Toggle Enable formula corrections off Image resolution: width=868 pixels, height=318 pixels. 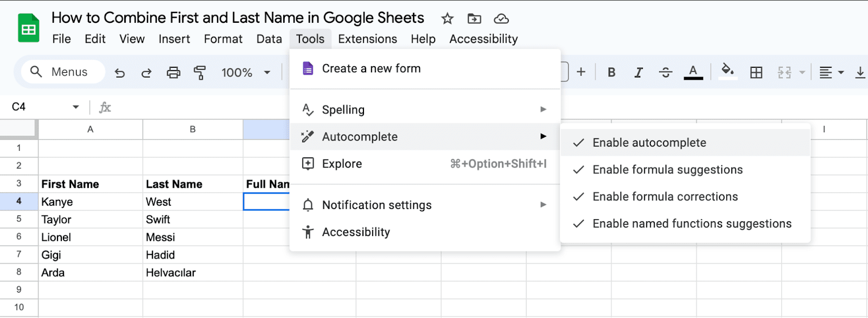[x=665, y=197]
